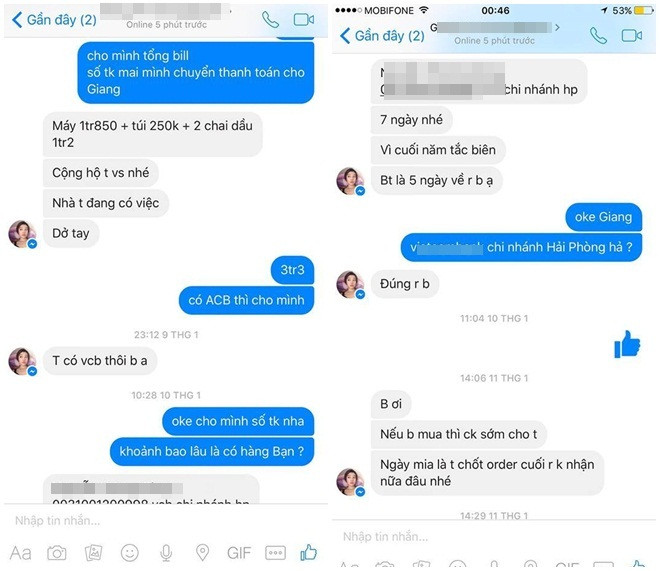This screenshot has width=660, height=571.
Task: Open the emoji smiley picker
Action: 130,552
